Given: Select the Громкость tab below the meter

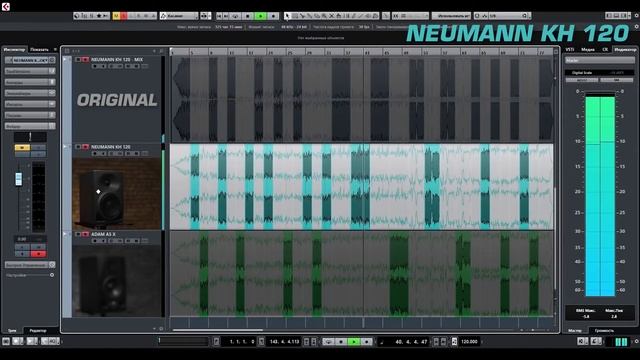Looking at the screenshot, I should tap(604, 330).
